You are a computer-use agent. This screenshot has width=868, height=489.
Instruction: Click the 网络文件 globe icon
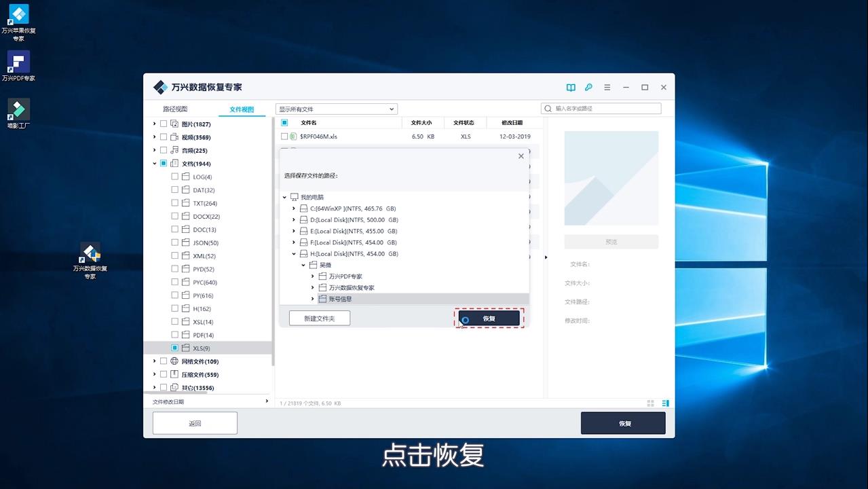[174, 361]
